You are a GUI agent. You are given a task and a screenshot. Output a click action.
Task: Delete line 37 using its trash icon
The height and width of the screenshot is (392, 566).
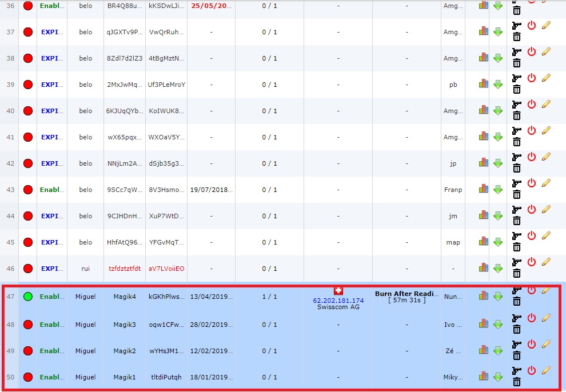click(x=517, y=37)
